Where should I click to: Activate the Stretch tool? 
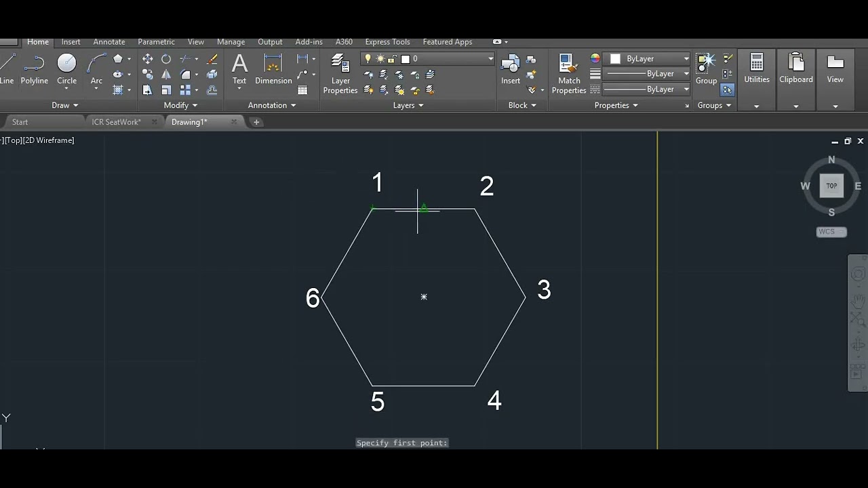coord(147,90)
